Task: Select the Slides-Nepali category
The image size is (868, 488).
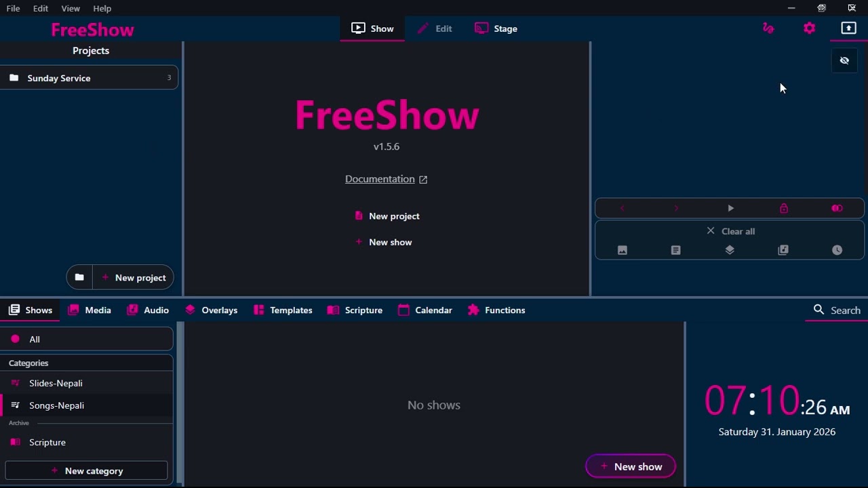Action: pos(87,383)
